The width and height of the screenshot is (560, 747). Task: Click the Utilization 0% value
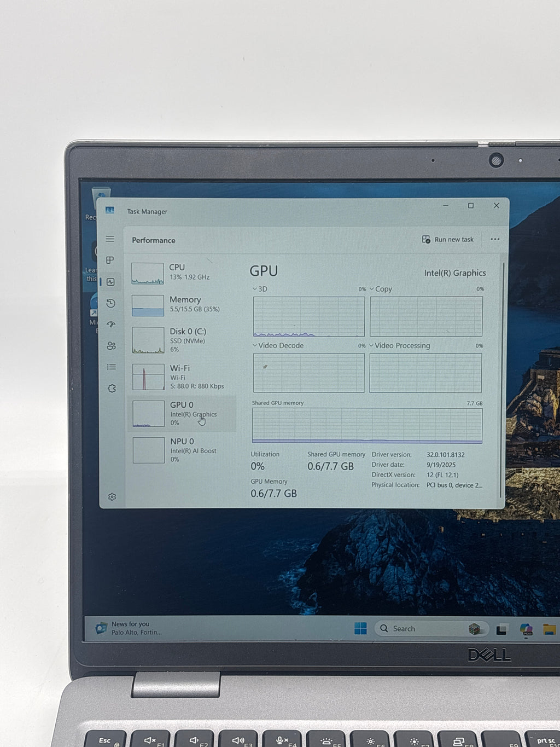point(258,466)
